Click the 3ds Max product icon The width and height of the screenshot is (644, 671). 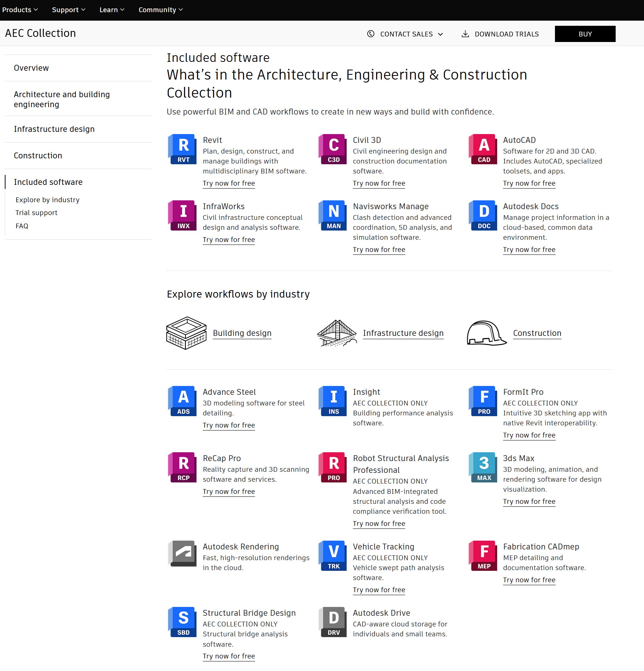482,467
